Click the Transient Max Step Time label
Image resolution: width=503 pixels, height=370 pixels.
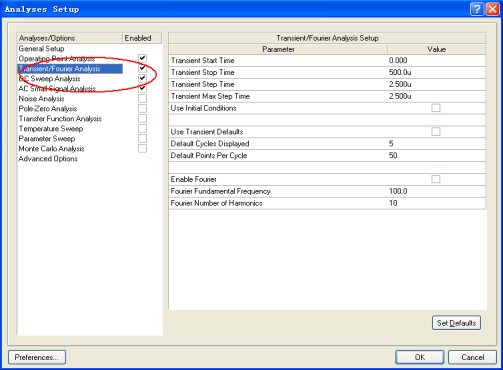(210, 96)
